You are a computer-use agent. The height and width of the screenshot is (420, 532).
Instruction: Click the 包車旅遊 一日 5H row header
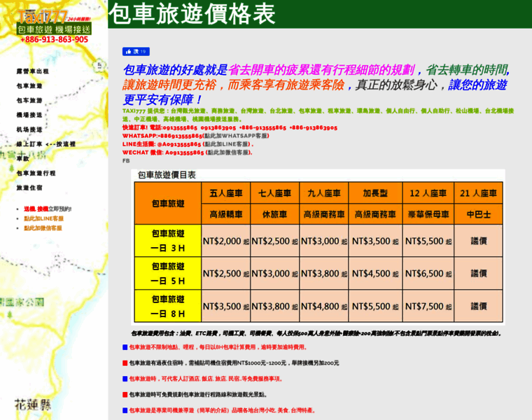tap(168, 274)
